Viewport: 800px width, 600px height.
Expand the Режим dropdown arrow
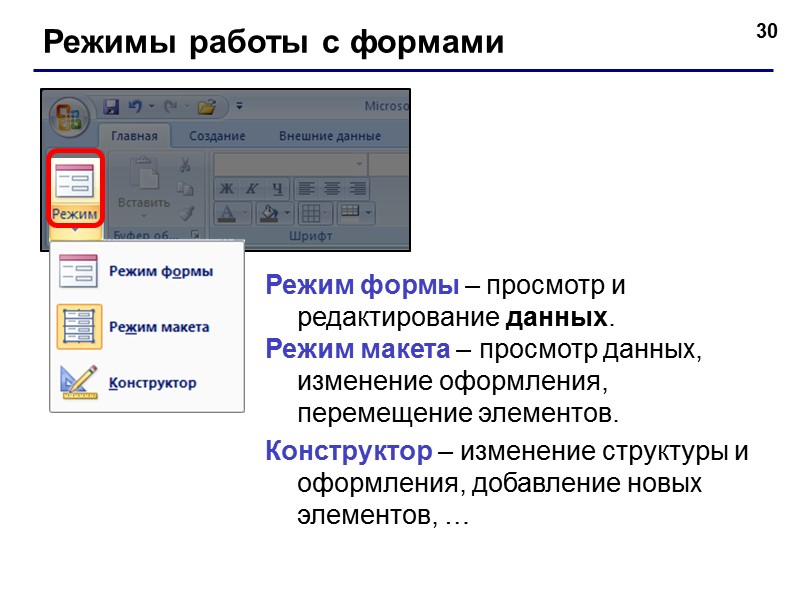coord(75,231)
